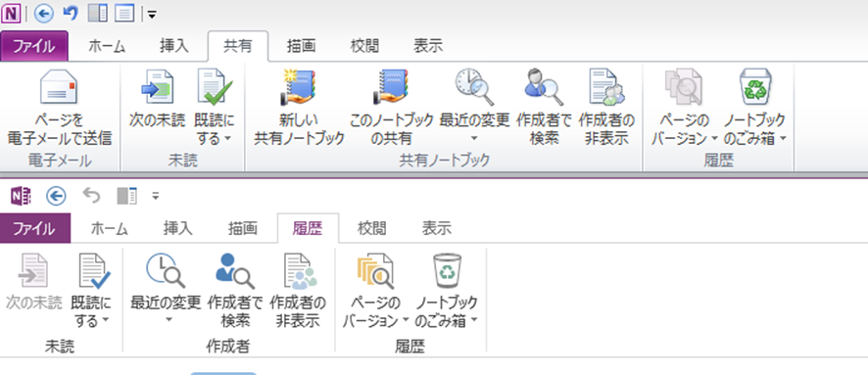Image resolution: width=868 pixels, height=375 pixels.
Task: Expand ページのバージョン dropdown in 共有 ribbon
Action: click(714, 138)
